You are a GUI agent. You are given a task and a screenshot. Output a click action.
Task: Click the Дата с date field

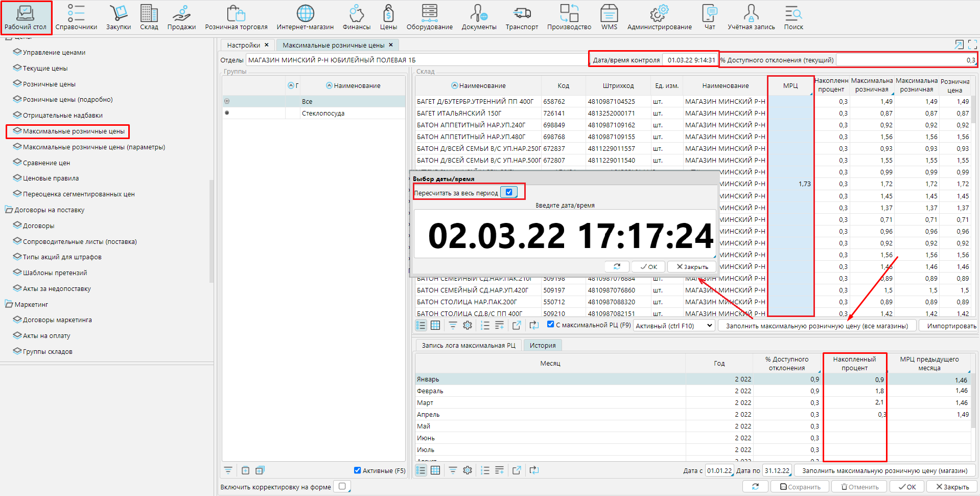(x=719, y=470)
